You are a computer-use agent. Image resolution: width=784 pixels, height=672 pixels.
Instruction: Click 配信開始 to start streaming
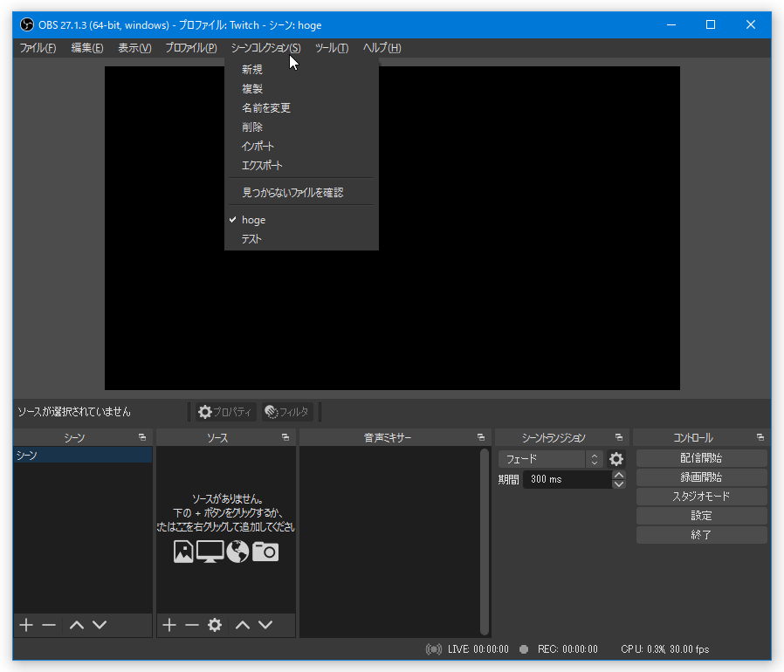701,458
